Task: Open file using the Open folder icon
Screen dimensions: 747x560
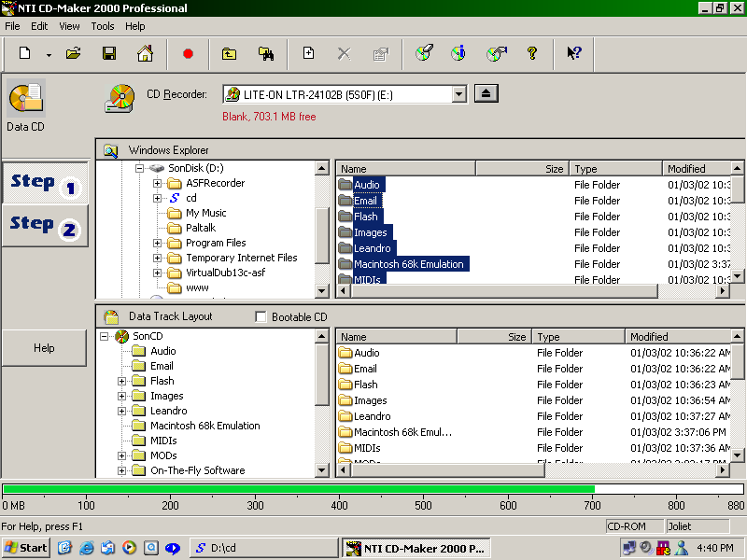Action: click(x=74, y=54)
